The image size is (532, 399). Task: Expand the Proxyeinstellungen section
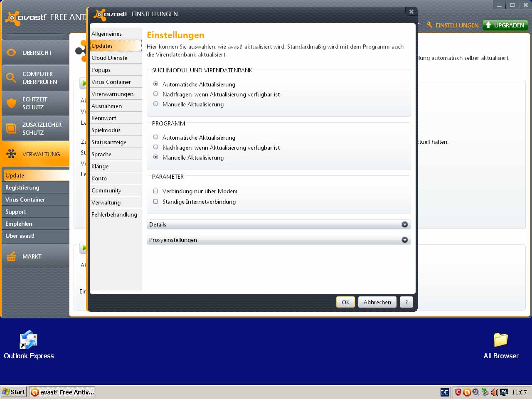click(x=278, y=240)
